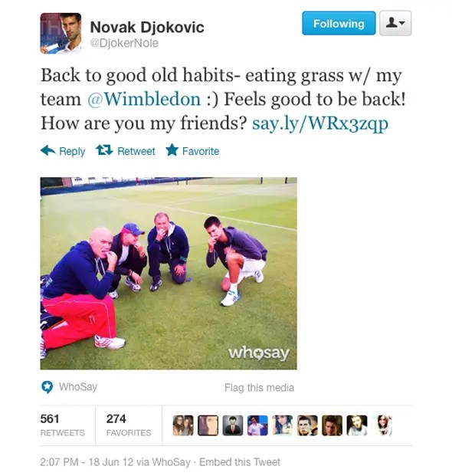Toggle the Following button
The height and width of the screenshot is (476, 452).
click(339, 23)
